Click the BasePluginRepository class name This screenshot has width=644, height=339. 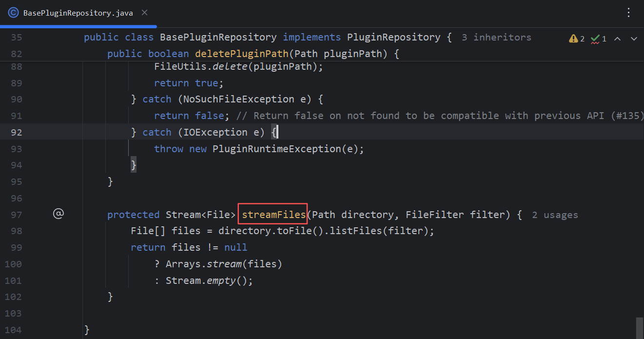218,37
